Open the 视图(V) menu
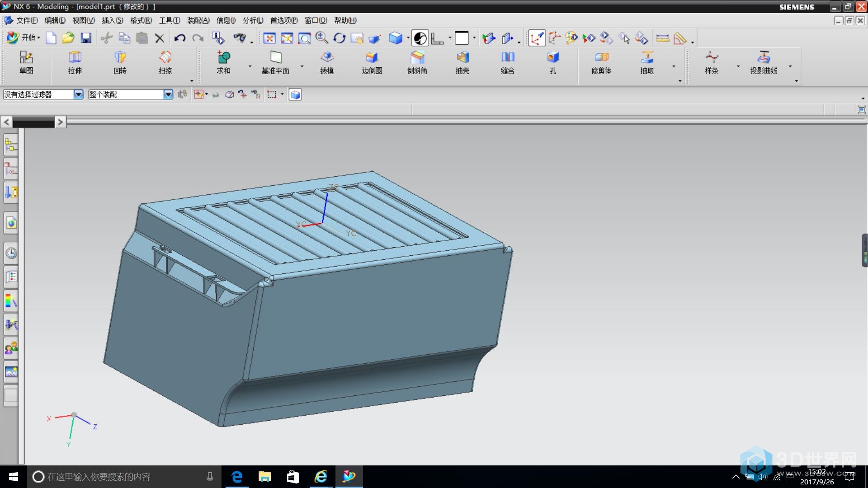The image size is (868, 488). pos(84,20)
